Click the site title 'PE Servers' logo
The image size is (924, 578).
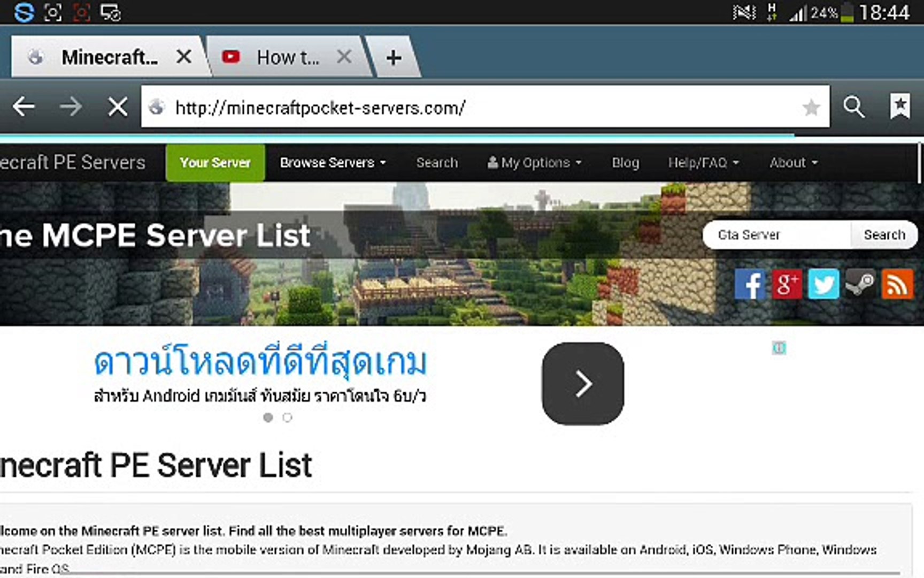tap(73, 162)
